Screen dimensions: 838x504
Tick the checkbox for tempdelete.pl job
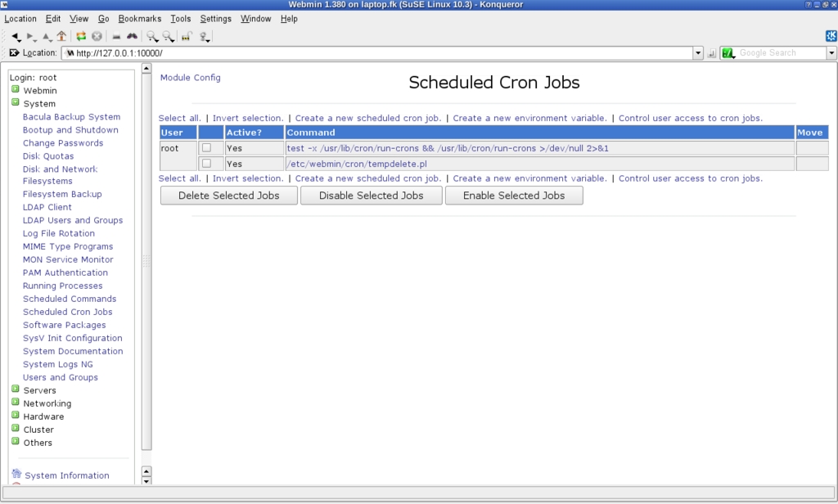click(206, 164)
